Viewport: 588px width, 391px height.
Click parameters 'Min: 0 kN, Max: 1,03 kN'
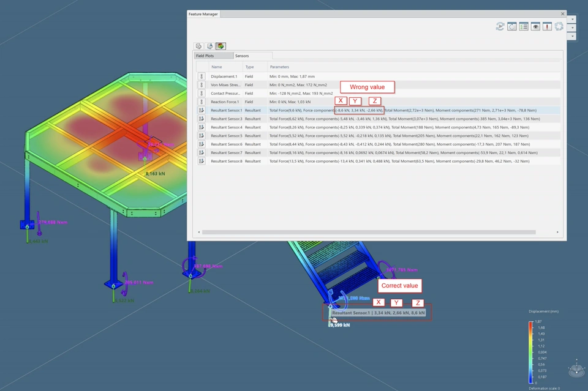[290, 102]
